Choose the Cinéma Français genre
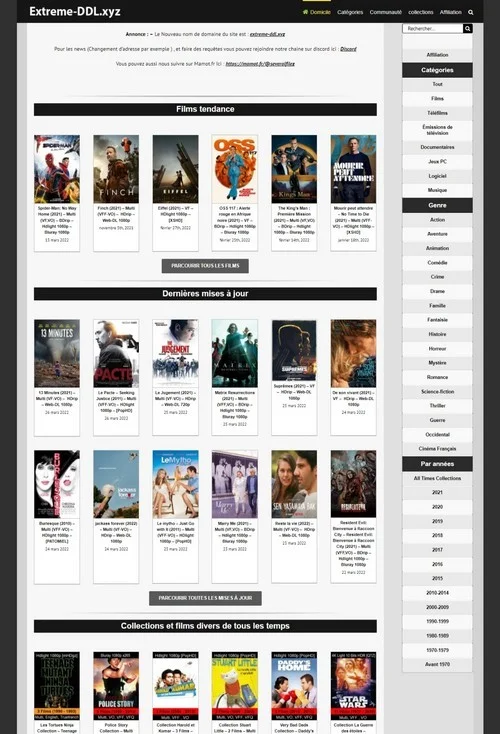 (x=437, y=449)
